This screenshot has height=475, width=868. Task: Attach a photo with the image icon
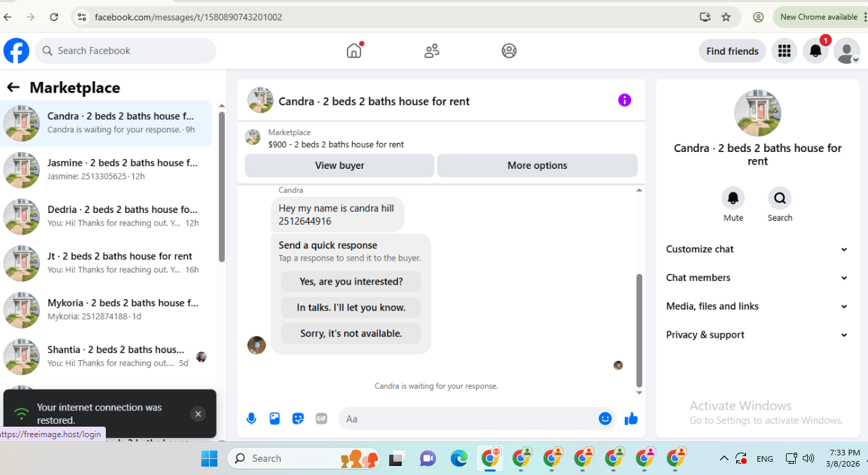[x=275, y=418]
